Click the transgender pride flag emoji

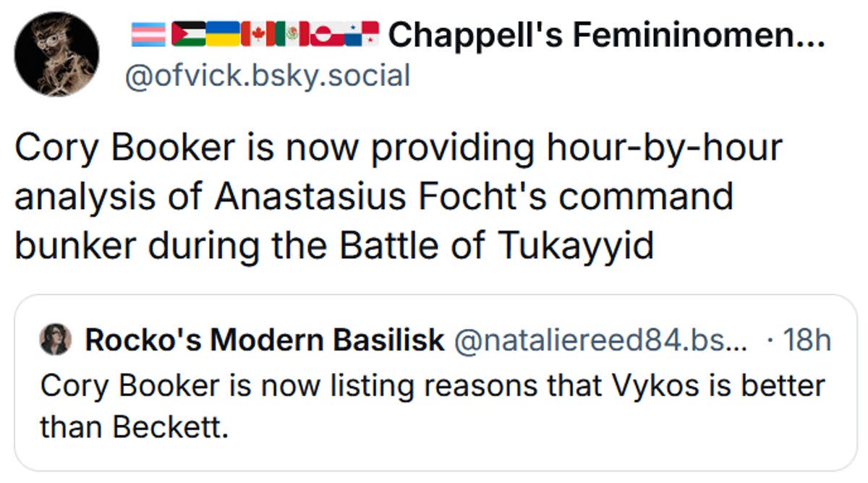coord(148,33)
